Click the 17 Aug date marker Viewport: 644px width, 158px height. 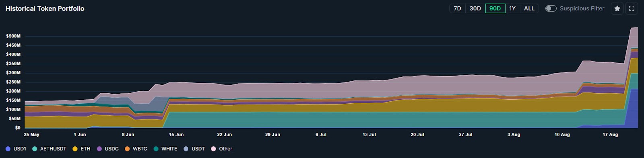[610, 135]
